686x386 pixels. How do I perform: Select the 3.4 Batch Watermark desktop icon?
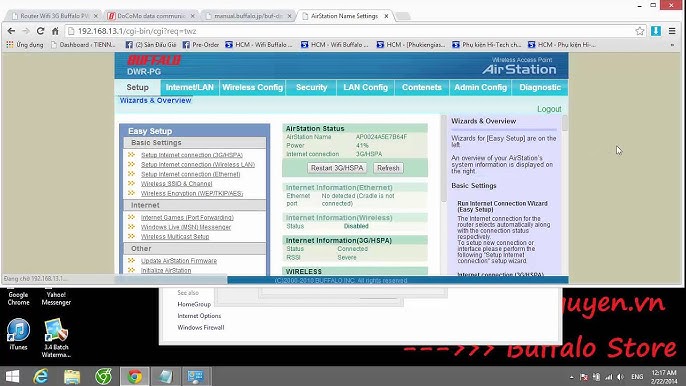[56, 338]
